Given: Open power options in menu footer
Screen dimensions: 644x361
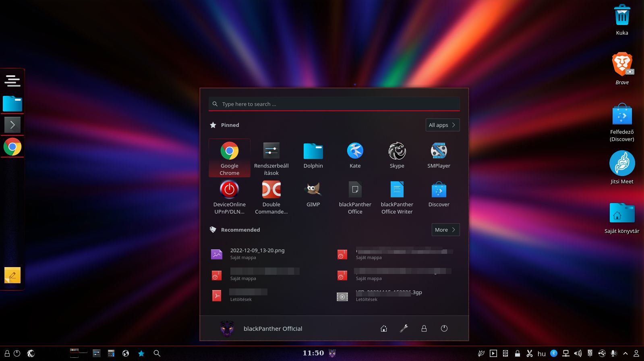Looking at the screenshot, I should pyautogui.click(x=444, y=328).
